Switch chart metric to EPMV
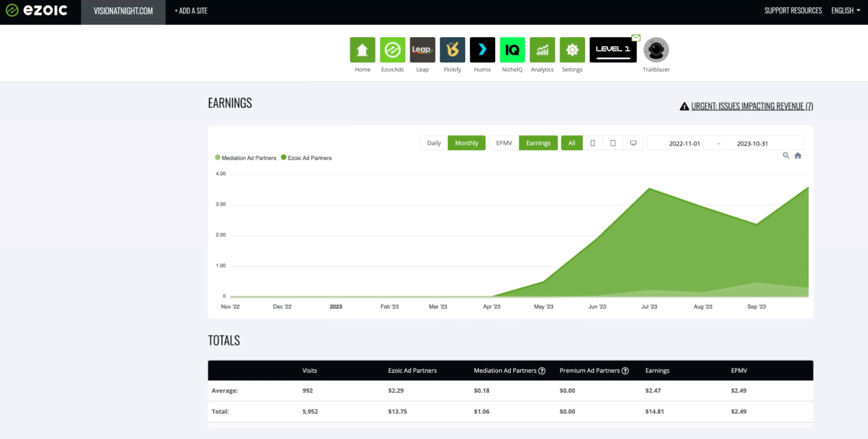This screenshot has height=439, width=868. point(504,143)
